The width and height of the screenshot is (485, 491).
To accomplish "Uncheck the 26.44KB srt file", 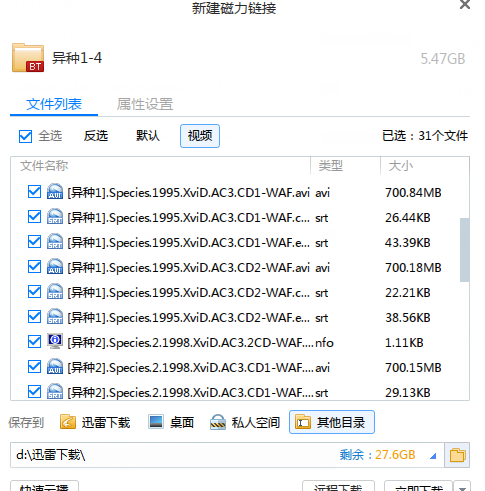I will coord(34,217).
